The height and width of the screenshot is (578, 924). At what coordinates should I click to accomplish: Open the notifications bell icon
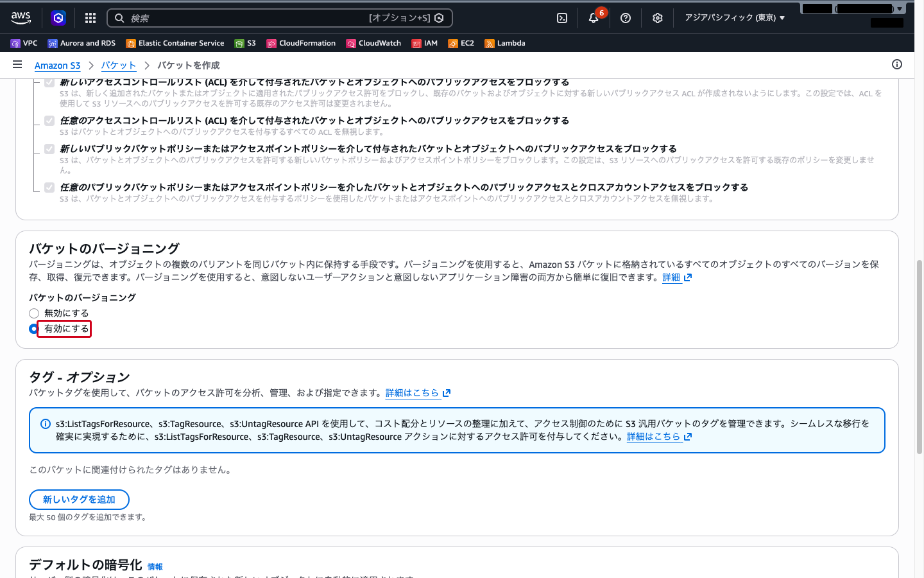click(594, 18)
